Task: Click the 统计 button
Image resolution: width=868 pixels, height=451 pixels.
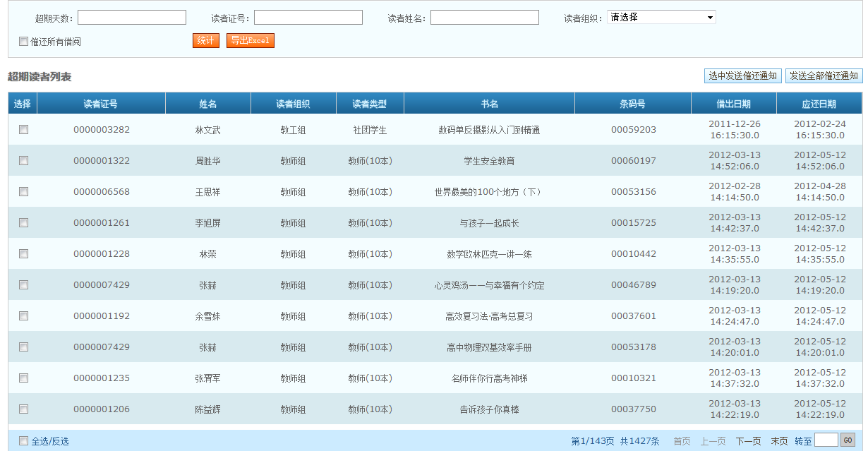Action: point(205,41)
